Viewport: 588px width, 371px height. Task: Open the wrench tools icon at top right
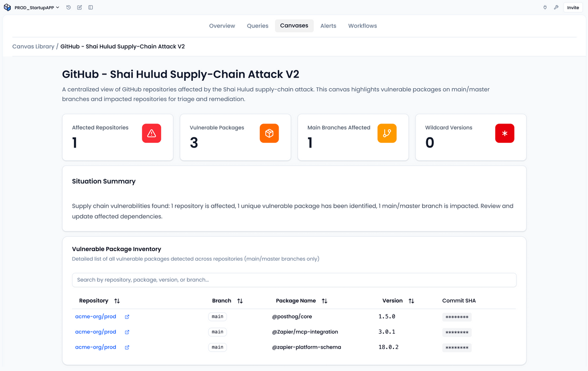(x=556, y=7)
